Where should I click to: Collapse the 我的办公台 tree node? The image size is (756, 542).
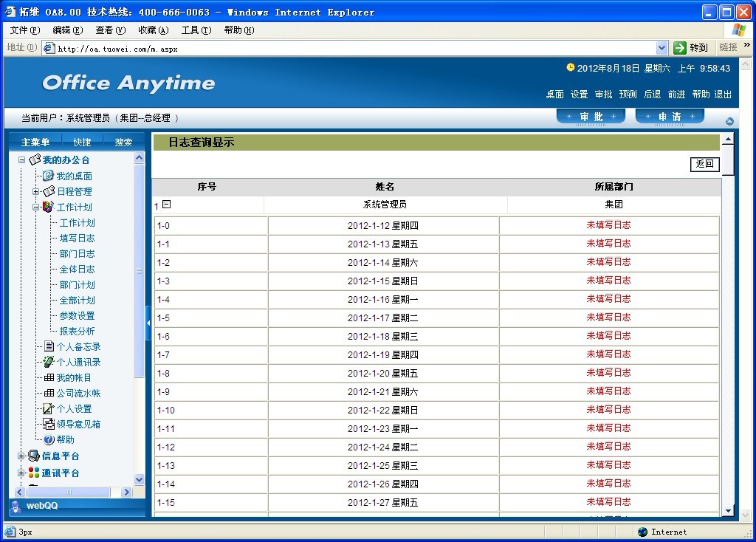click(x=22, y=159)
